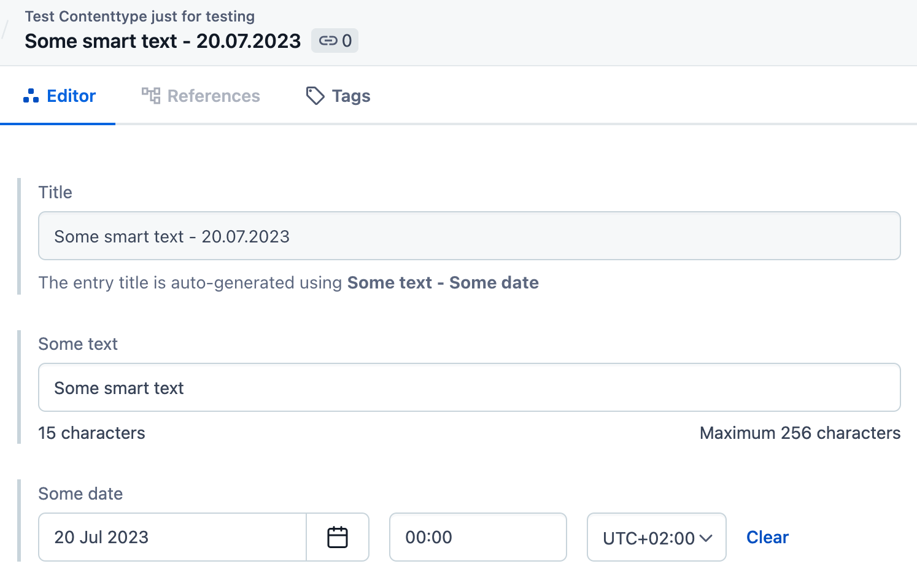917x588 pixels.
Task: Switch to the Editor tab
Action: click(60, 96)
